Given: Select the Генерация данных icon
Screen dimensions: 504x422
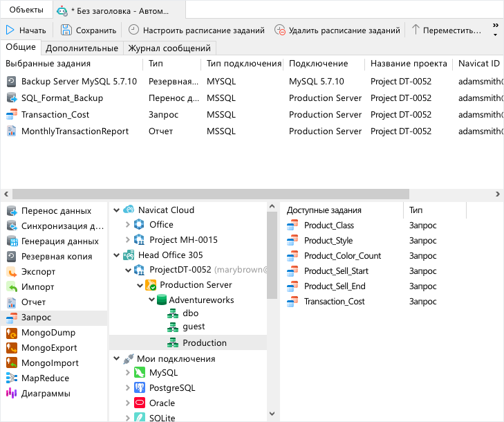Looking at the screenshot, I should point(12,241).
